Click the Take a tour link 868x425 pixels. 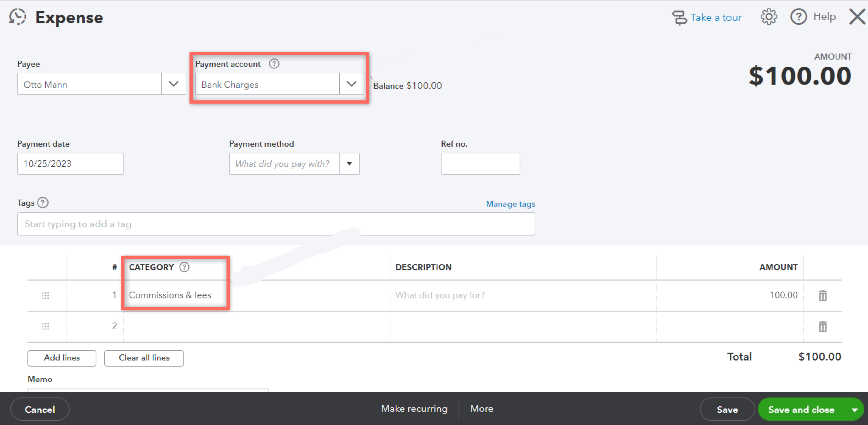coord(715,18)
